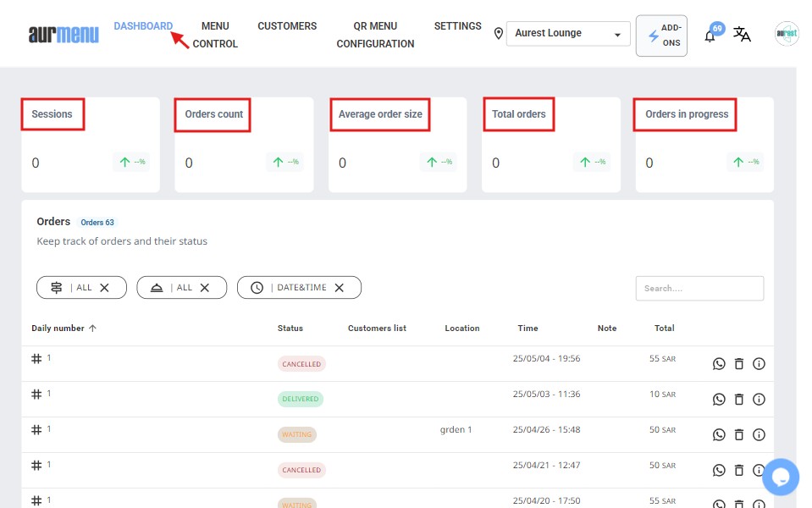Click the notification bell icon
812x508 pixels.
coord(710,36)
